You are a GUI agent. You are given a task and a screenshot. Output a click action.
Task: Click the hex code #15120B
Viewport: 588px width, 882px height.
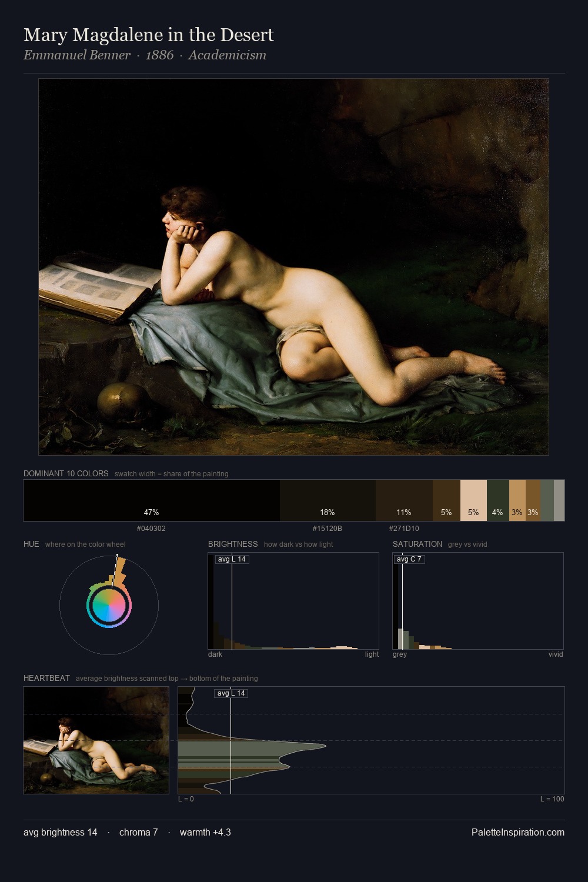(x=328, y=529)
